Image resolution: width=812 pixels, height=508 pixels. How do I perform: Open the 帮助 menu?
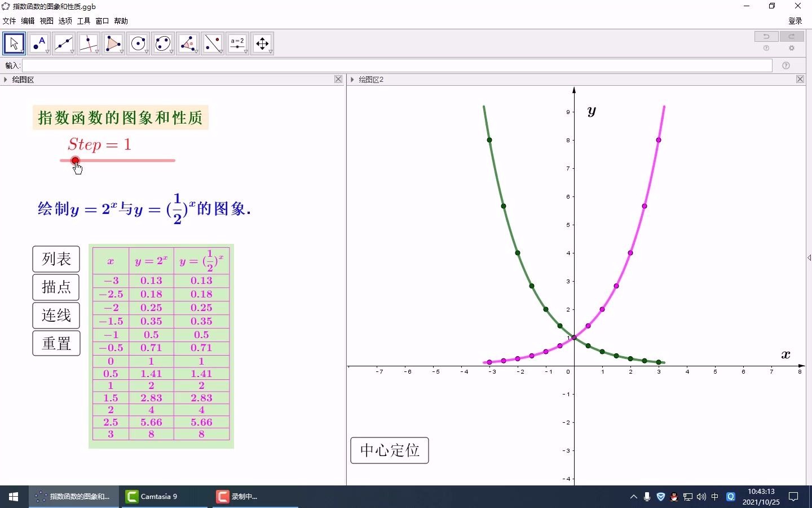click(x=121, y=21)
